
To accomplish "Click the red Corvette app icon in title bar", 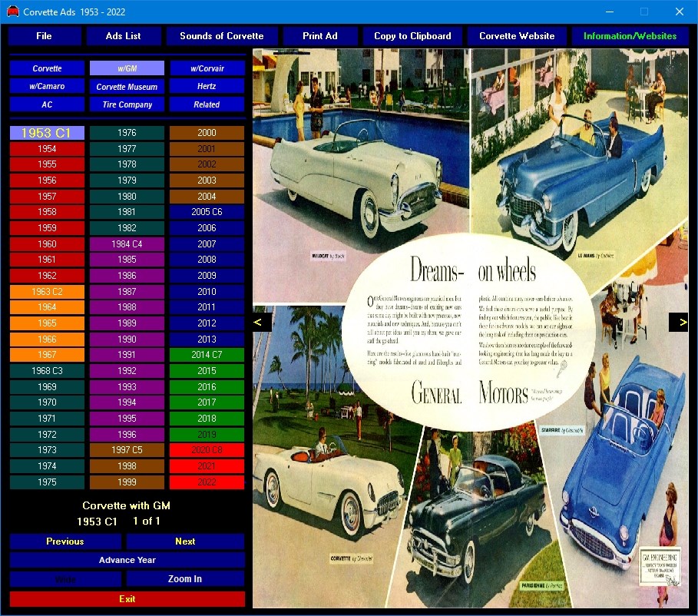I will coord(12,12).
